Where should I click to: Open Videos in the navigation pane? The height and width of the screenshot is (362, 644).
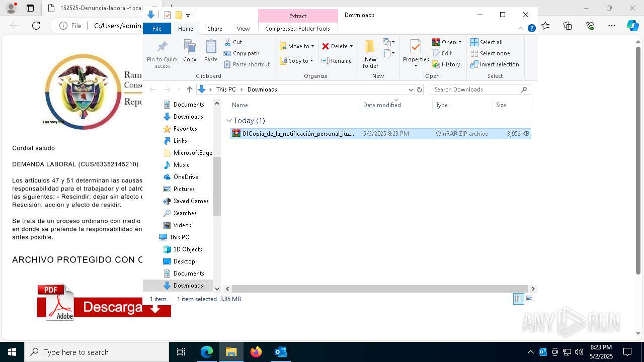point(182,225)
